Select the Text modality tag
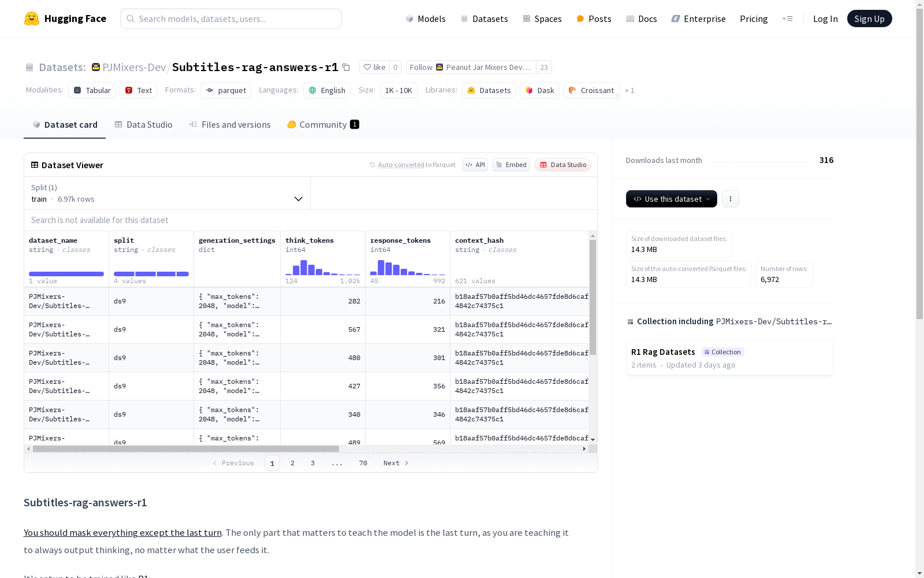 pyautogui.click(x=139, y=90)
